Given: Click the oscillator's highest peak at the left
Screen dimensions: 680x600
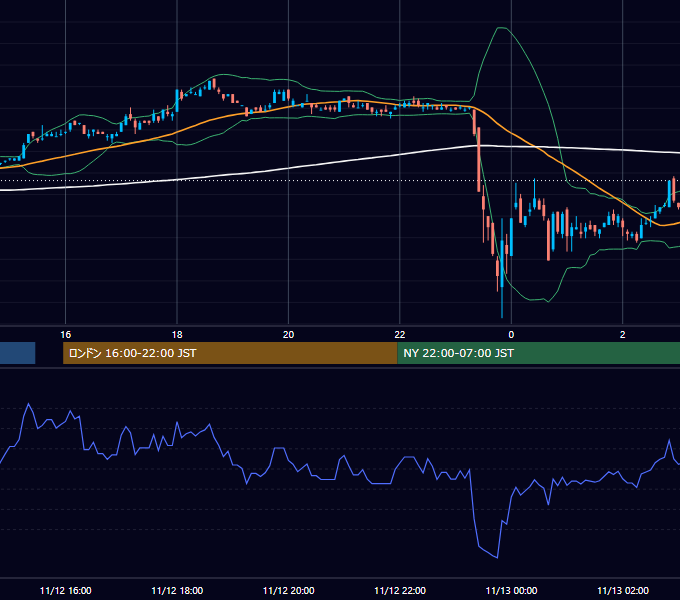Looking at the screenshot, I should tap(29, 404).
